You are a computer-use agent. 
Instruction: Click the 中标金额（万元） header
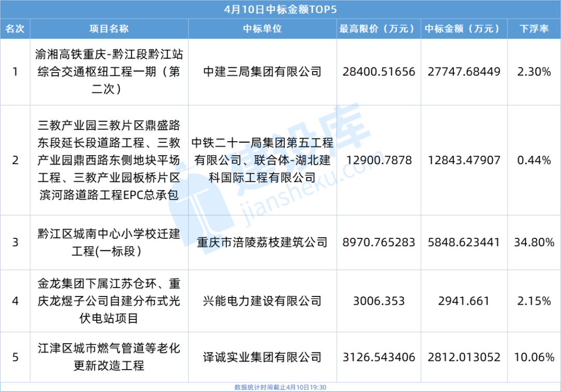(x=464, y=29)
